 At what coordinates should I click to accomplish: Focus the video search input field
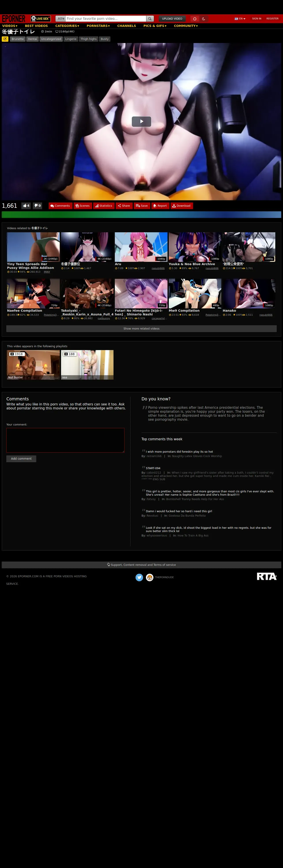point(106,19)
